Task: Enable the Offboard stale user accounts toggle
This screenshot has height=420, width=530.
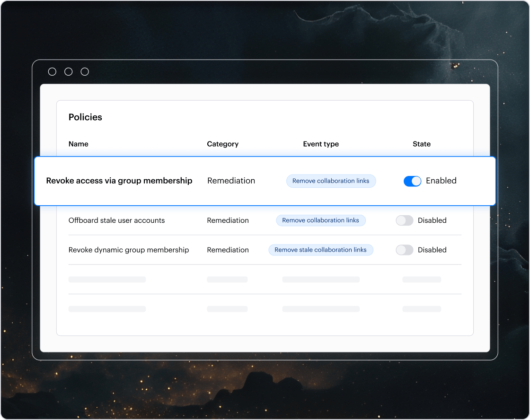Action: click(x=404, y=220)
